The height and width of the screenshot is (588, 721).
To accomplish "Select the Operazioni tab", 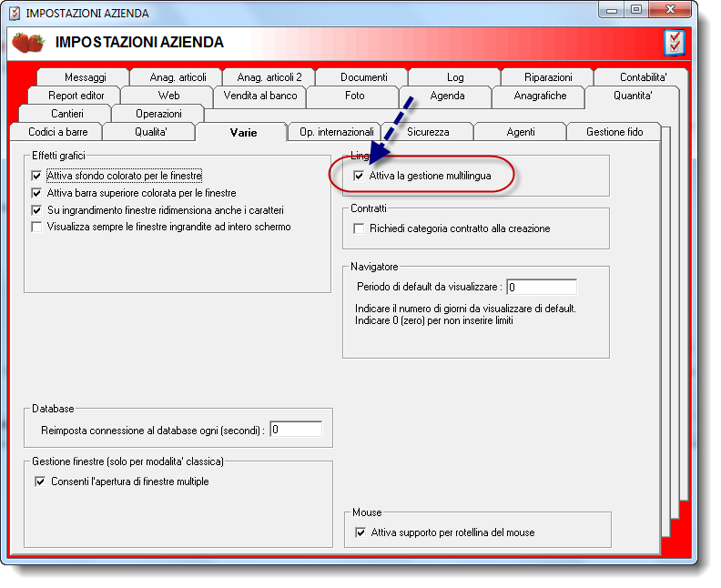I will pyautogui.click(x=158, y=114).
